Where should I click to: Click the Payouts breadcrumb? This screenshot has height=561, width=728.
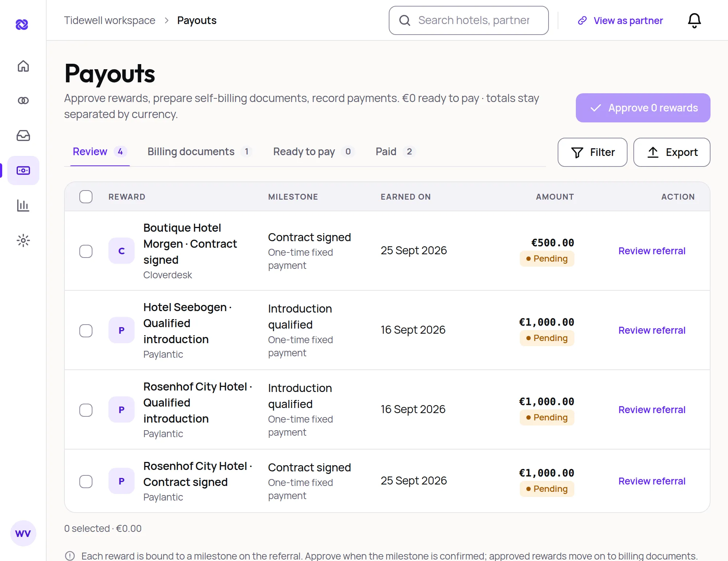(x=197, y=20)
